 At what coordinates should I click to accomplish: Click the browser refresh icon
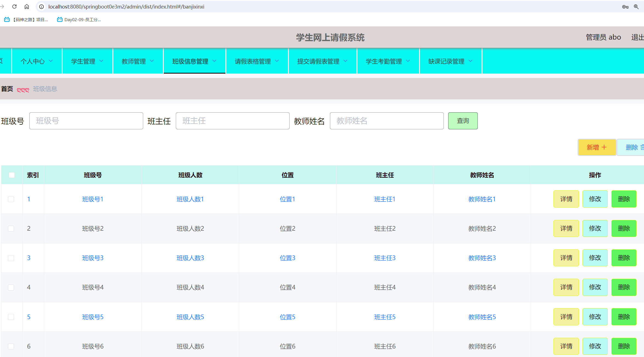14,7
